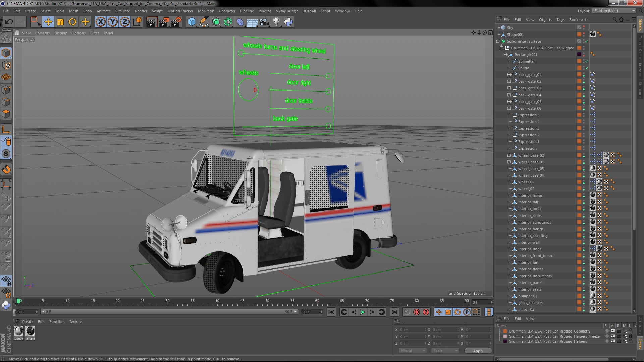Enable Snap magnet icon
The height and width of the screenshot is (362, 644).
click(x=6, y=169)
